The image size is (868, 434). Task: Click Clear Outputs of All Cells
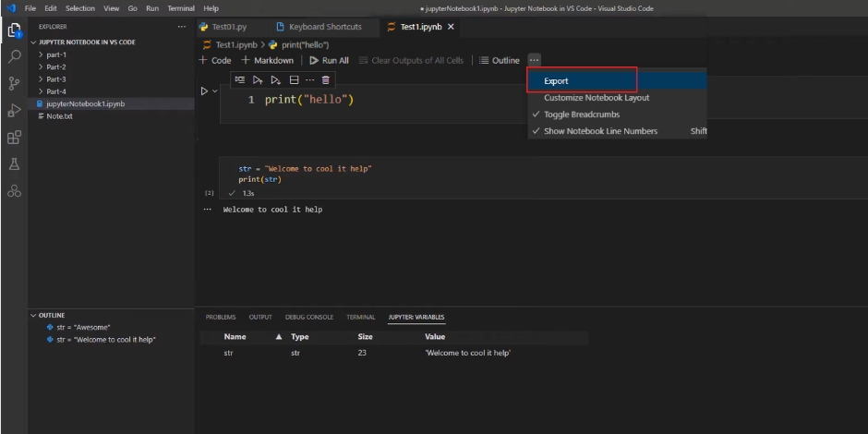tap(411, 60)
